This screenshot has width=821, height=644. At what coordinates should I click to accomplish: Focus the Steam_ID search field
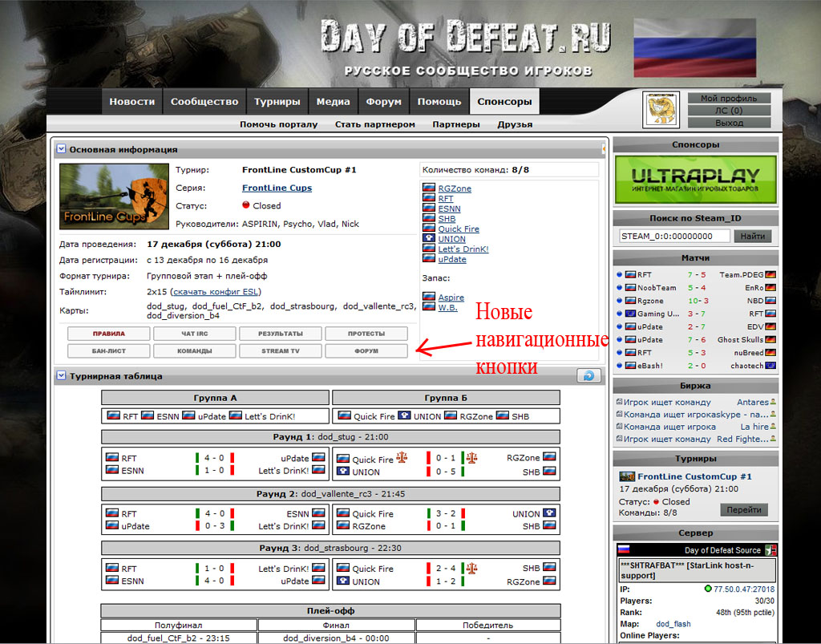pos(674,236)
